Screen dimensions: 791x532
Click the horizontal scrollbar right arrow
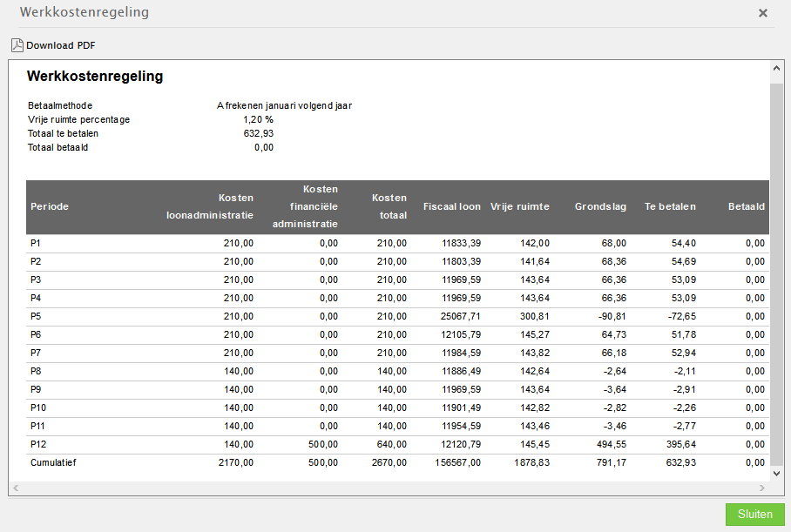763,488
